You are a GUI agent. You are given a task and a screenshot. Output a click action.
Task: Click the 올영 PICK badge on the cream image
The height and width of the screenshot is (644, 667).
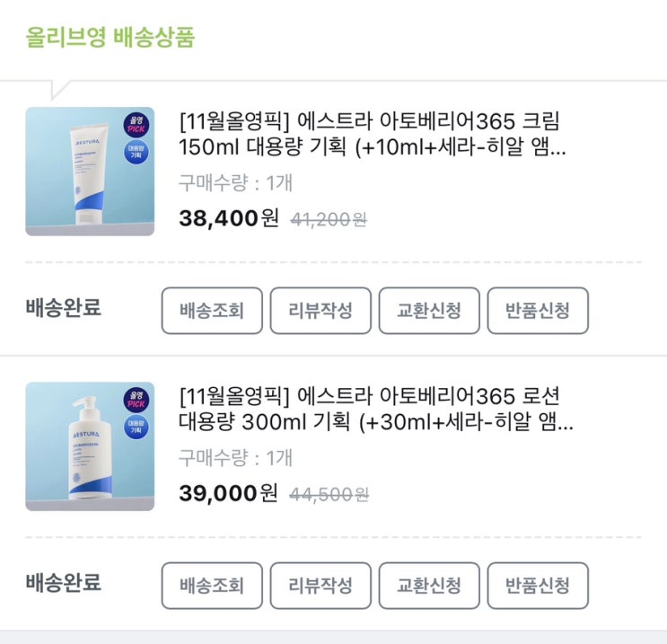point(137,124)
